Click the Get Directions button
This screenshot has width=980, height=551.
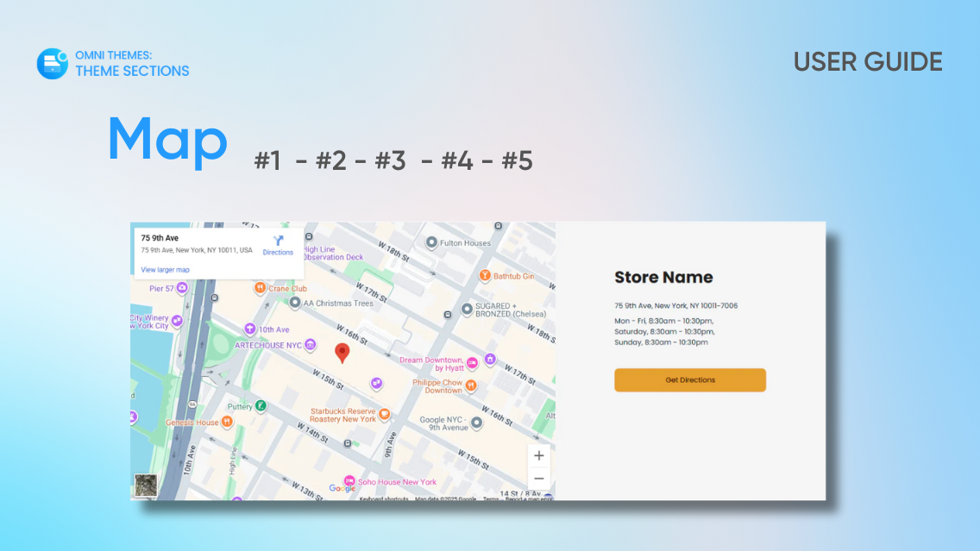[x=690, y=379]
